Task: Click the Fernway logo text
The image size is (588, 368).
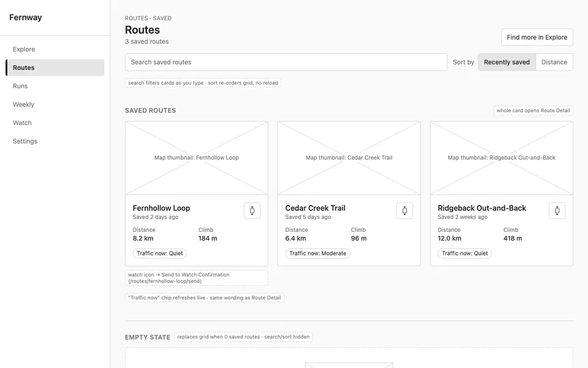Action: (x=26, y=17)
